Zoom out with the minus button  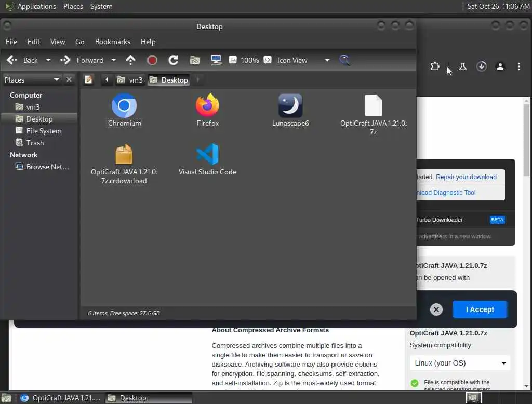point(232,60)
